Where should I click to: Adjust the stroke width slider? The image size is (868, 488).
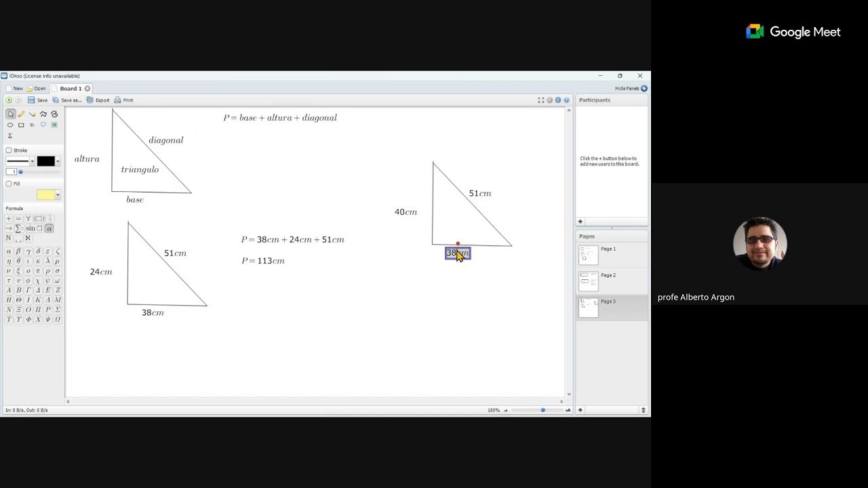point(20,172)
